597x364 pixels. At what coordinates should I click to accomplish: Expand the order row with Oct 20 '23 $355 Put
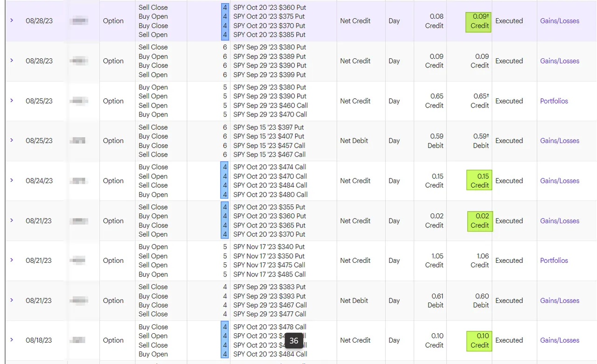tap(12, 220)
